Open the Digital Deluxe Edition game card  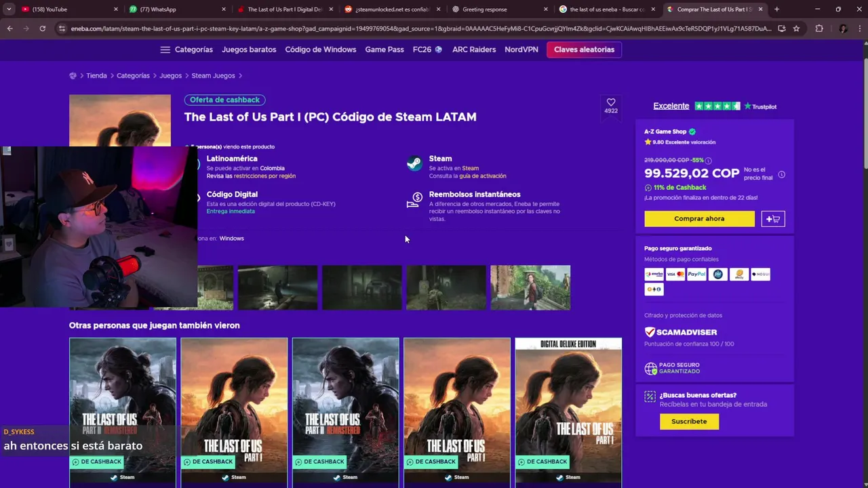[x=568, y=412]
